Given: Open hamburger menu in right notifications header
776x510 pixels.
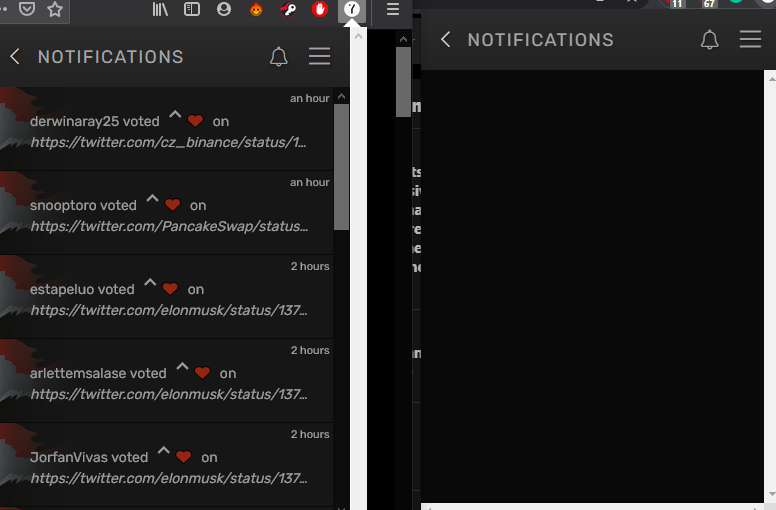Looking at the screenshot, I should tap(750, 40).
